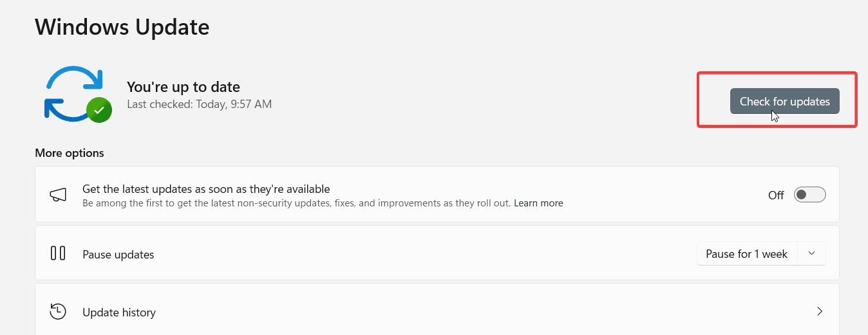
Task: Click the You're up to date status text
Action: 184,87
